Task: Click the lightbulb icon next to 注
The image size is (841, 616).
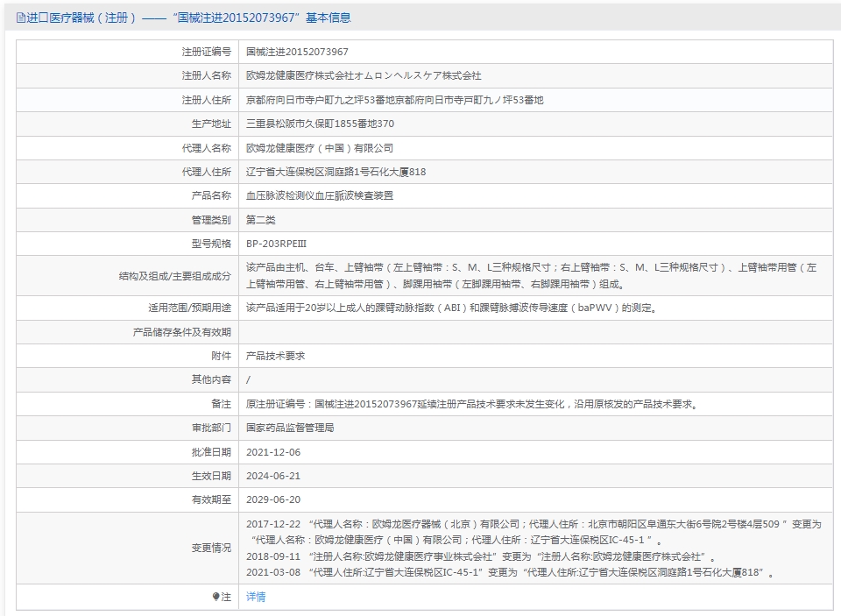Action: pos(216,597)
